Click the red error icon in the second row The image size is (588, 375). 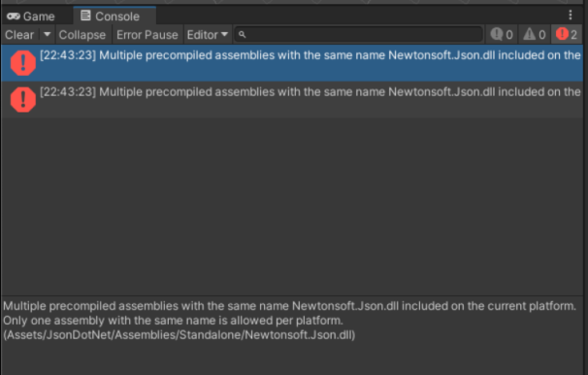(x=23, y=99)
